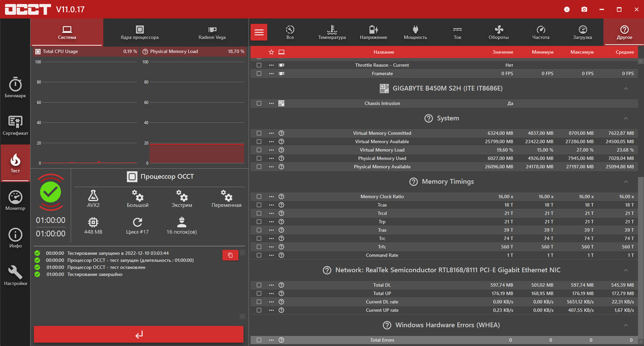
Task: Collapse the System section chevron
Action: click(626, 119)
